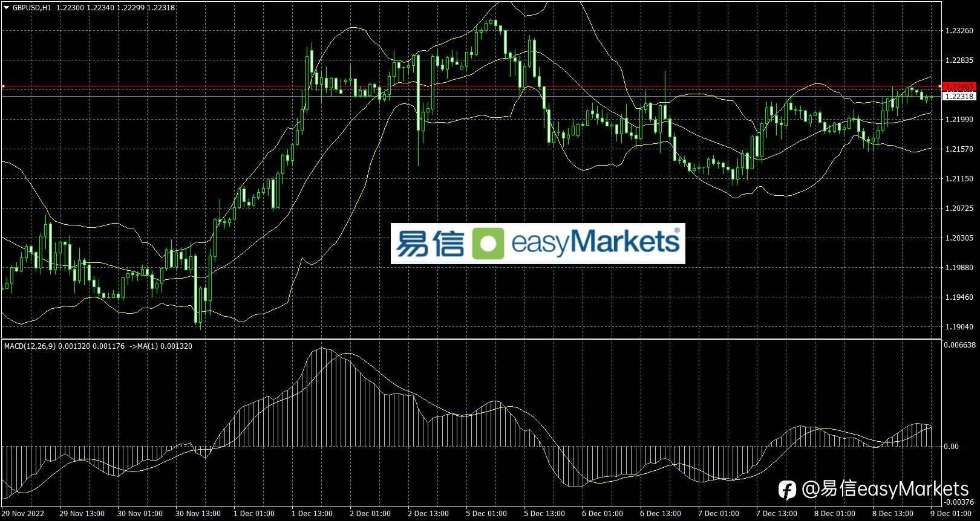Click the 2 Dec 13:00 time label
The width and height of the screenshot is (980, 521).
[428, 514]
